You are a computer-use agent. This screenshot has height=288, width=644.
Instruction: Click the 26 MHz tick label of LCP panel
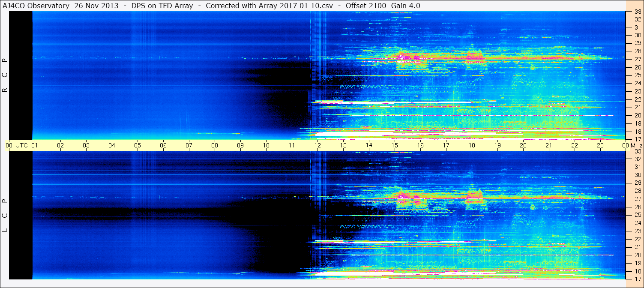click(x=638, y=207)
